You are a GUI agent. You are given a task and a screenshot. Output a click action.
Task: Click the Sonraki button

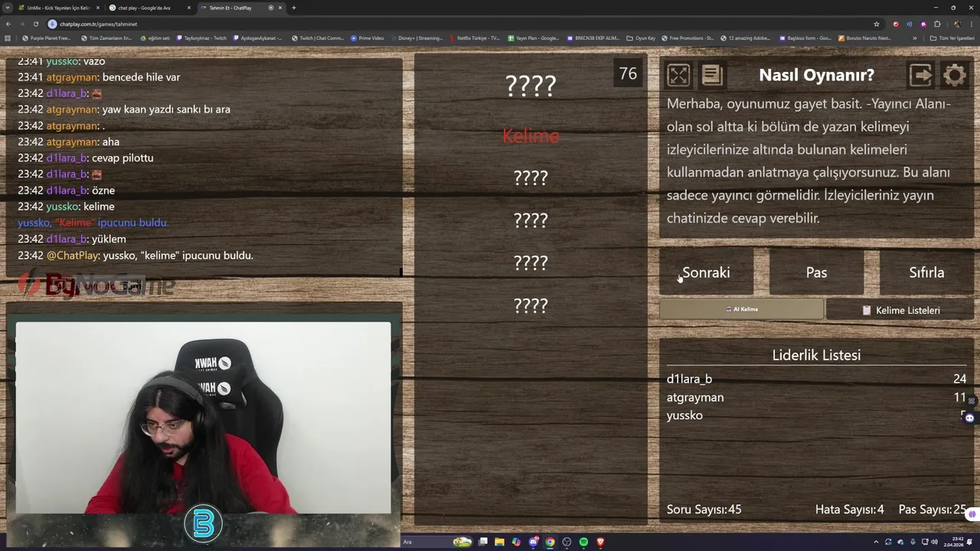pos(706,272)
